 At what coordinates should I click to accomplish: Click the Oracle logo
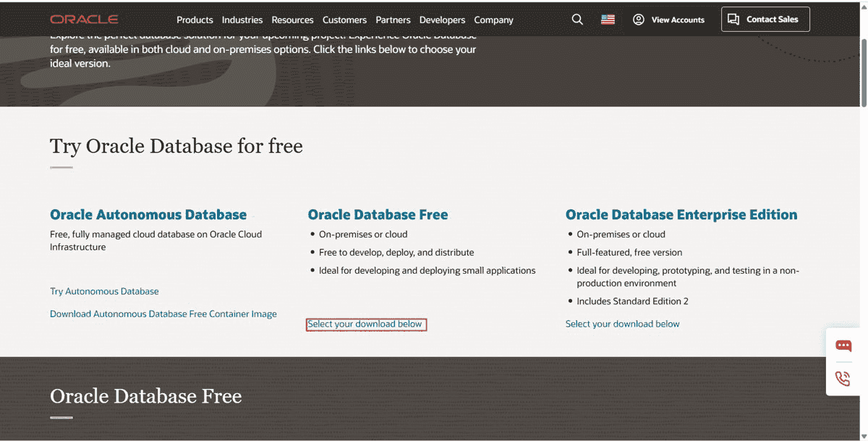[x=84, y=20]
